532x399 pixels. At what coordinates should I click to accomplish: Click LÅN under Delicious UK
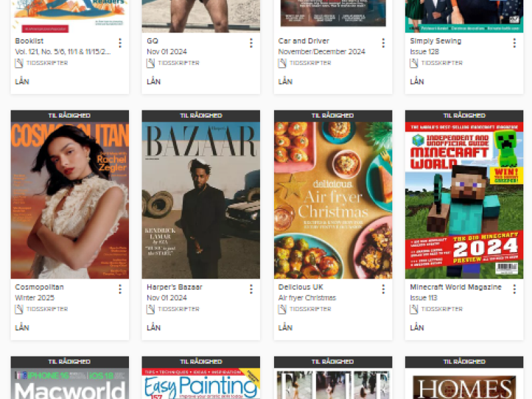(x=285, y=328)
